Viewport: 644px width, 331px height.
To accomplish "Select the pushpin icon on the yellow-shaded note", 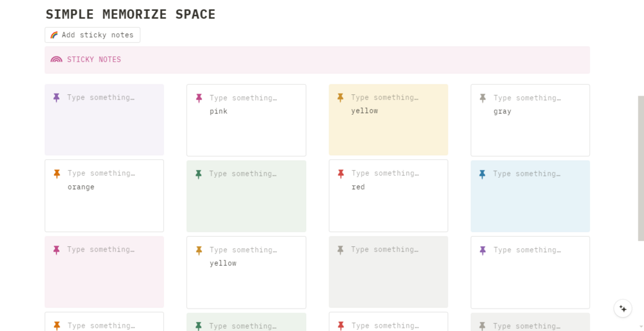I will (340, 98).
